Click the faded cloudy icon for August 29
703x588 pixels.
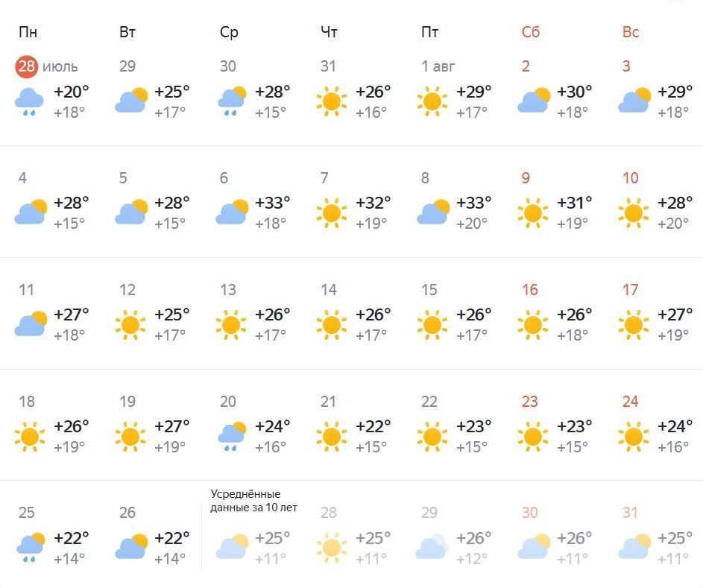[x=432, y=548]
